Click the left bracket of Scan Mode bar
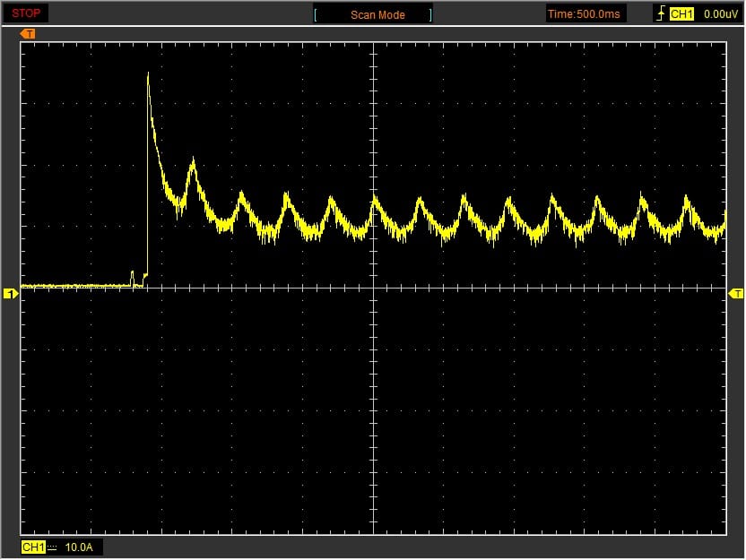The image size is (746, 560). point(315,14)
